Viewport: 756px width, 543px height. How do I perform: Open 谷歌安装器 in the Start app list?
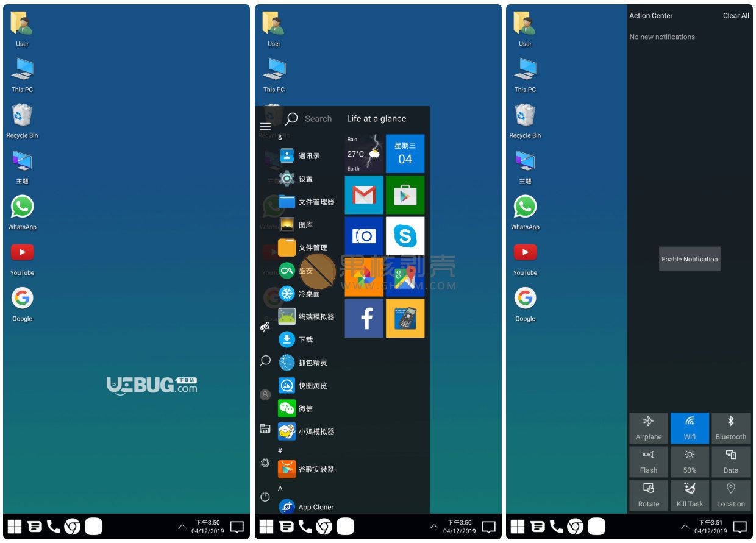point(307,469)
